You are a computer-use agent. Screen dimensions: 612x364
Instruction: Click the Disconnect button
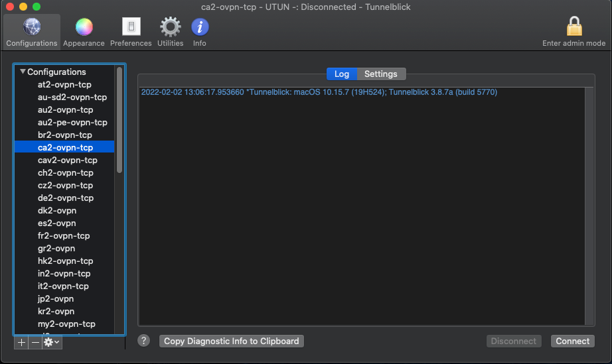(514, 341)
